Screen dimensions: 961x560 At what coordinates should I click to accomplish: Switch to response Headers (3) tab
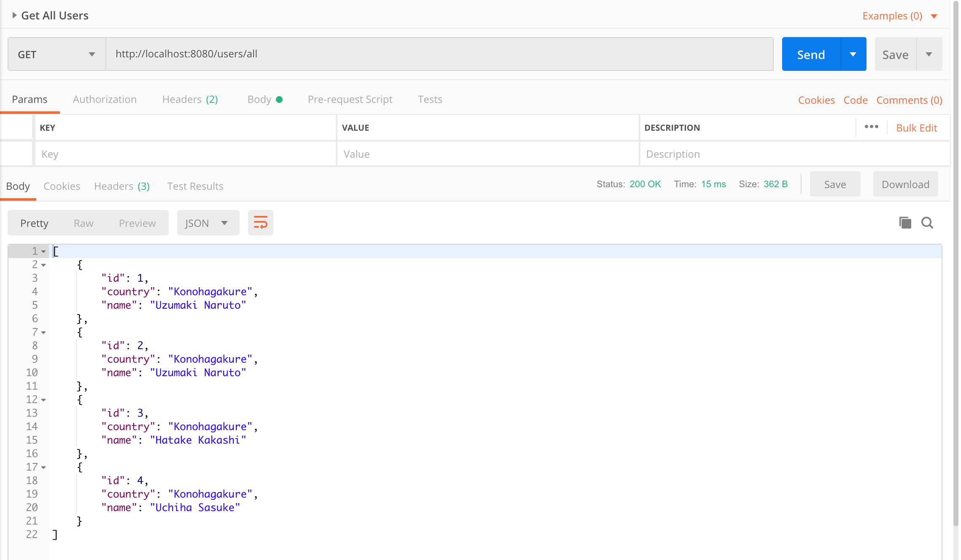[x=121, y=186]
